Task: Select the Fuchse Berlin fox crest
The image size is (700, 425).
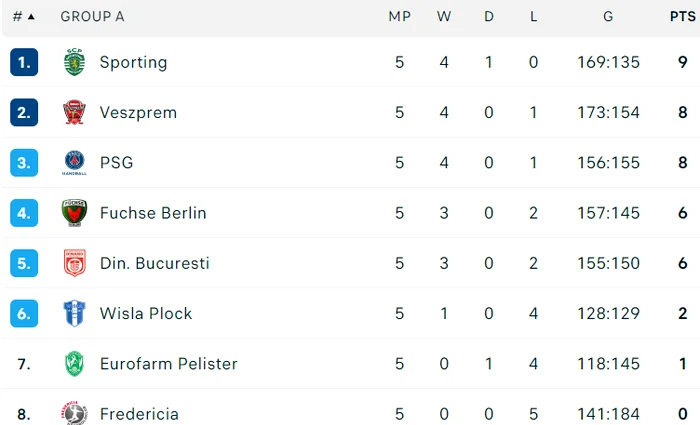Action: 74,213
